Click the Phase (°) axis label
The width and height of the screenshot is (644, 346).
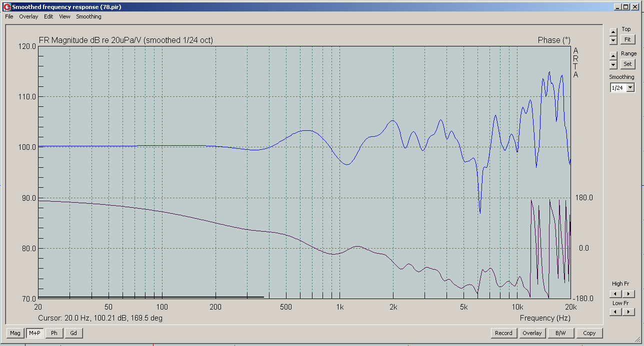554,40
